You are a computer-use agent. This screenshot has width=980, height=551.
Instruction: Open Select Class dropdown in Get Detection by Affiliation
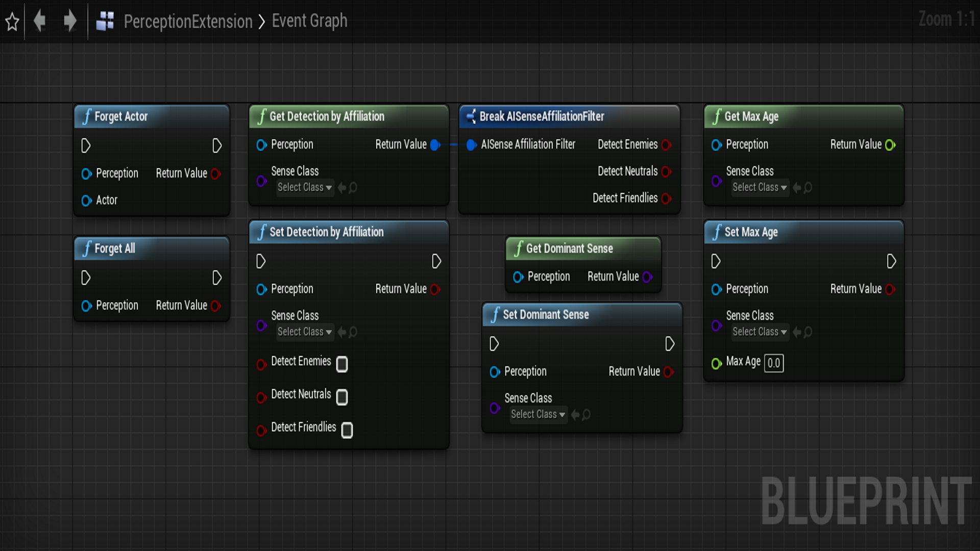pyautogui.click(x=305, y=188)
